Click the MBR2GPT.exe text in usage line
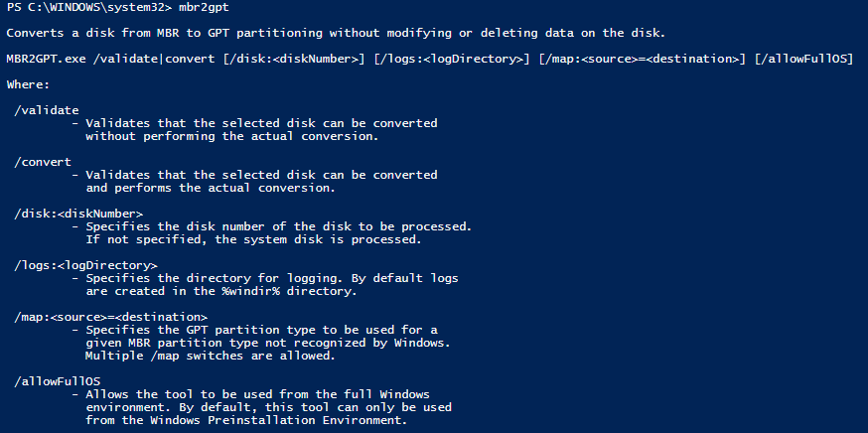The image size is (868, 433). 47,59
